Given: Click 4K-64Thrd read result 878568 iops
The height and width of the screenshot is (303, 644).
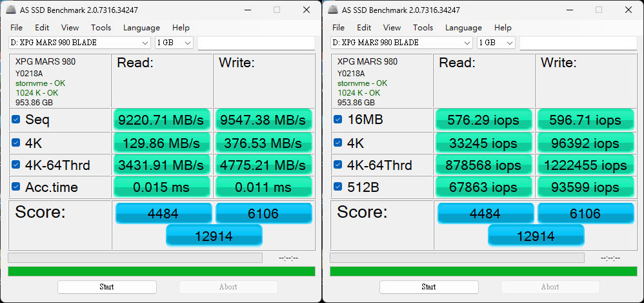Looking at the screenshot, I should 483,165.
